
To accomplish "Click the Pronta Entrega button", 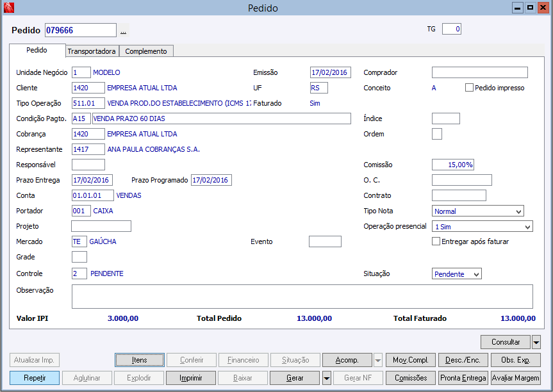I will [x=463, y=378].
